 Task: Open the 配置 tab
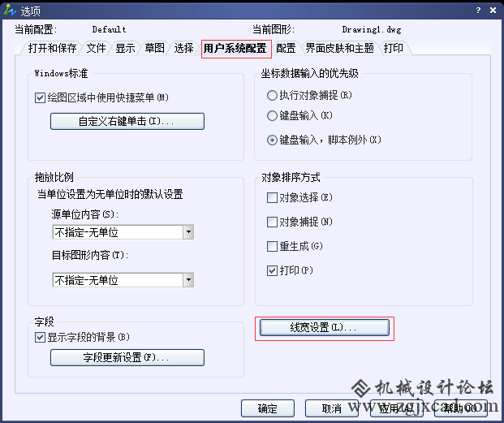tap(286, 48)
